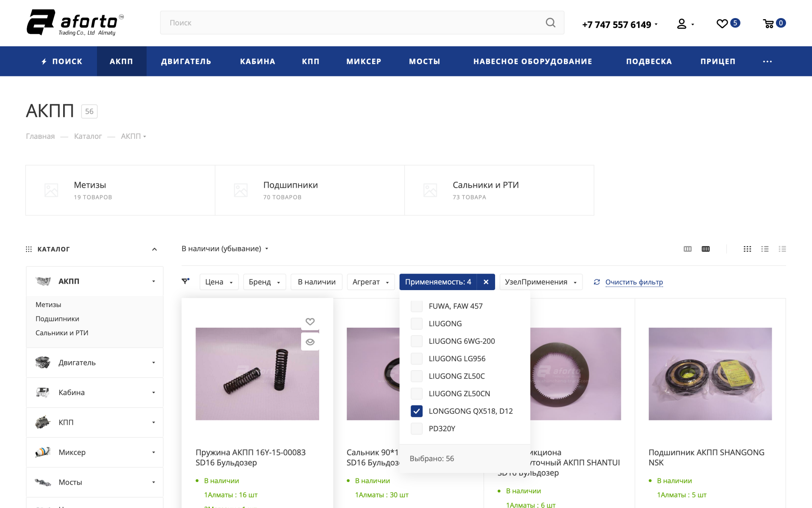Open ПОИСК in the navigation bar

pyautogui.click(x=62, y=61)
